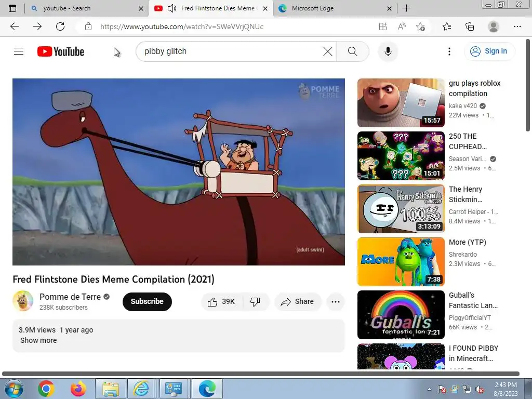Open The Henry Stickmin video thumbnail
The image size is (532, 399).
click(401, 209)
